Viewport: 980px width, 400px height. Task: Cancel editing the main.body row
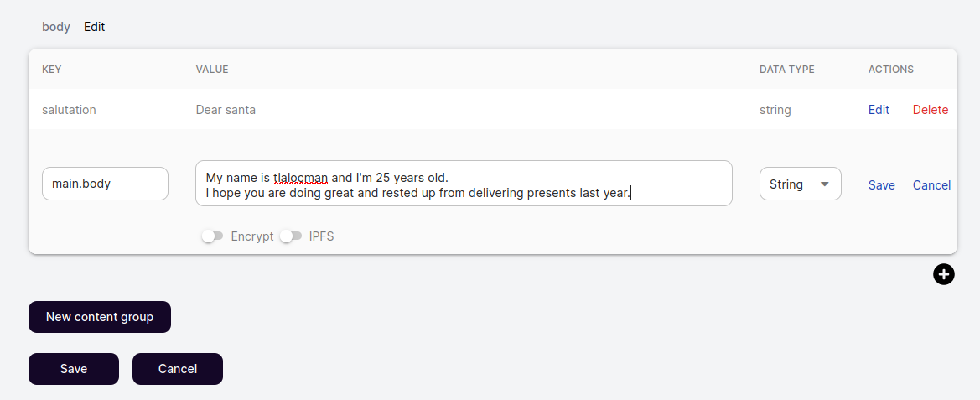click(x=931, y=185)
